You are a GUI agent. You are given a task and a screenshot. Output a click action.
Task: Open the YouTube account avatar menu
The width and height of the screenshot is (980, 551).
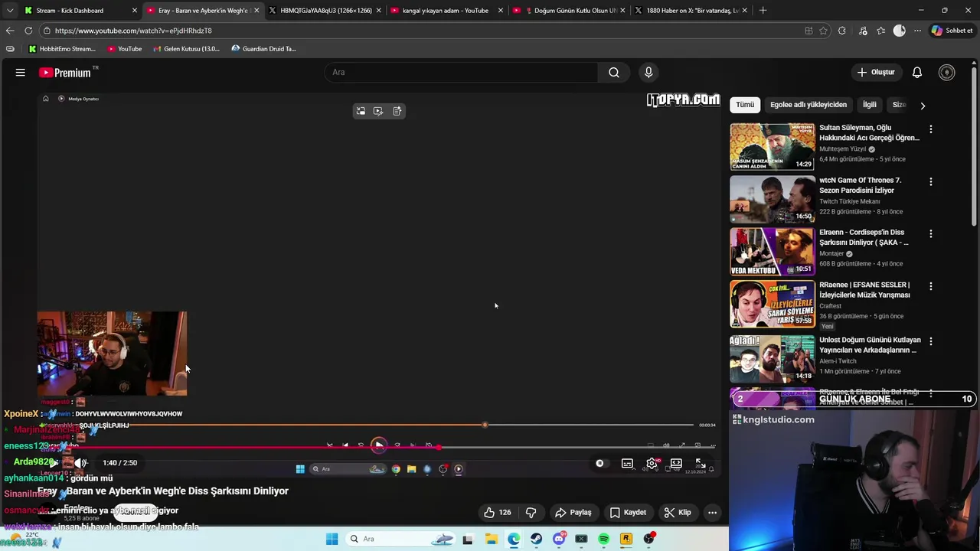pos(947,73)
